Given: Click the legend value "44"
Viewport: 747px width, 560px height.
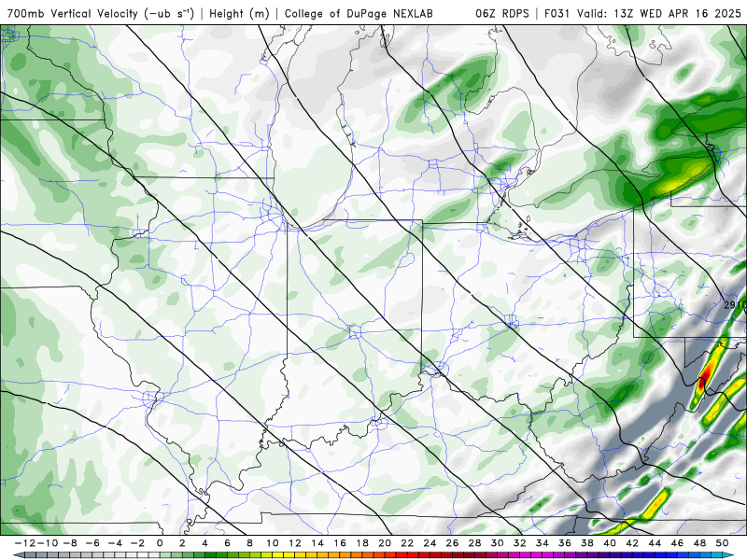Looking at the screenshot, I should tap(655, 543).
